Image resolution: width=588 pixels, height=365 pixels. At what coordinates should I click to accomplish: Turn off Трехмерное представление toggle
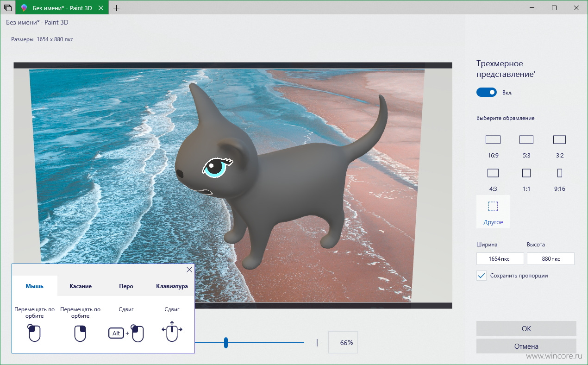486,92
